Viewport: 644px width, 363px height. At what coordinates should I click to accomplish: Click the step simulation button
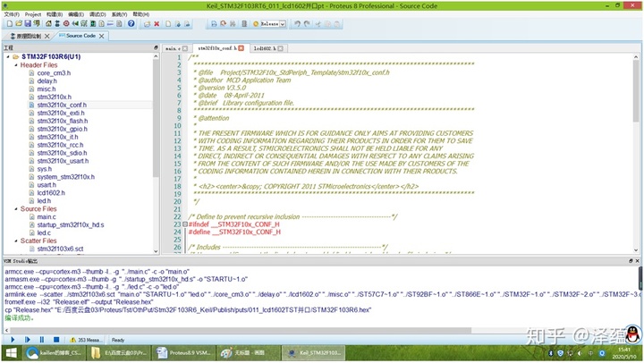tap(27, 340)
